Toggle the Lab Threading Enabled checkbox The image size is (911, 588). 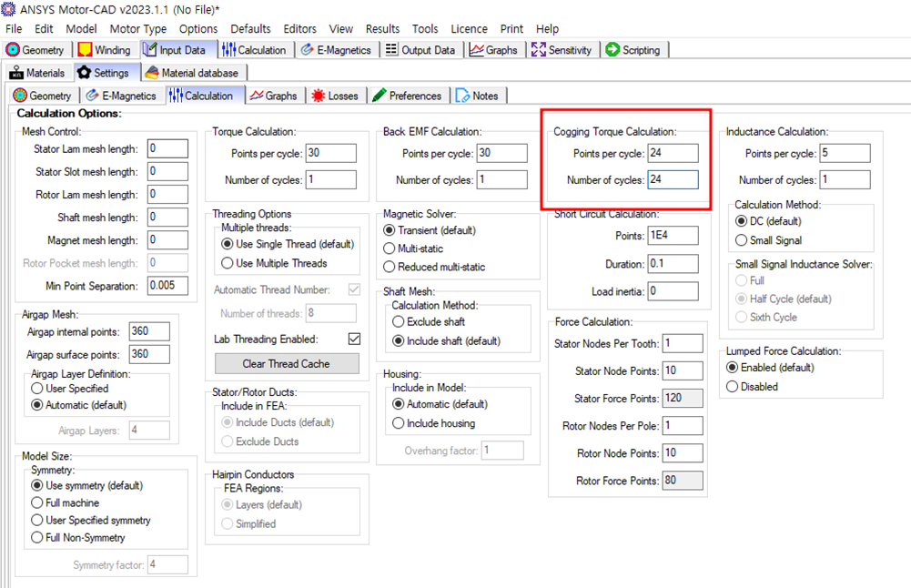click(x=354, y=339)
